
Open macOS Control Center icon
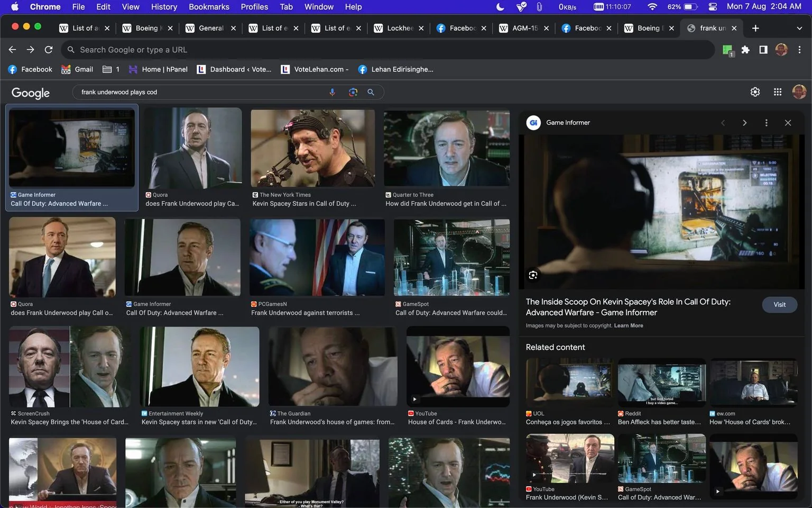pos(713,6)
